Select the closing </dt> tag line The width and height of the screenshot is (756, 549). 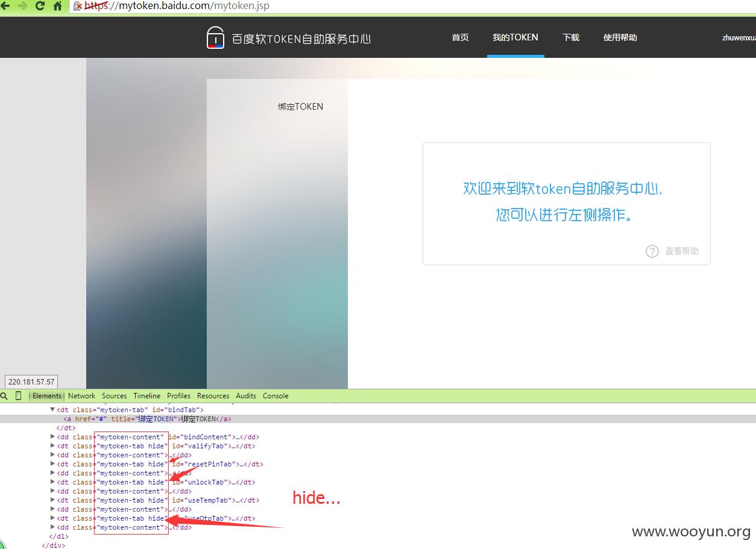pyautogui.click(x=66, y=428)
